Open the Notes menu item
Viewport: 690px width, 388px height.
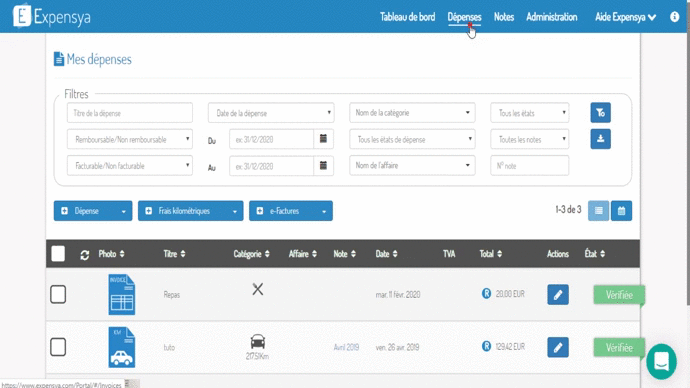point(504,17)
